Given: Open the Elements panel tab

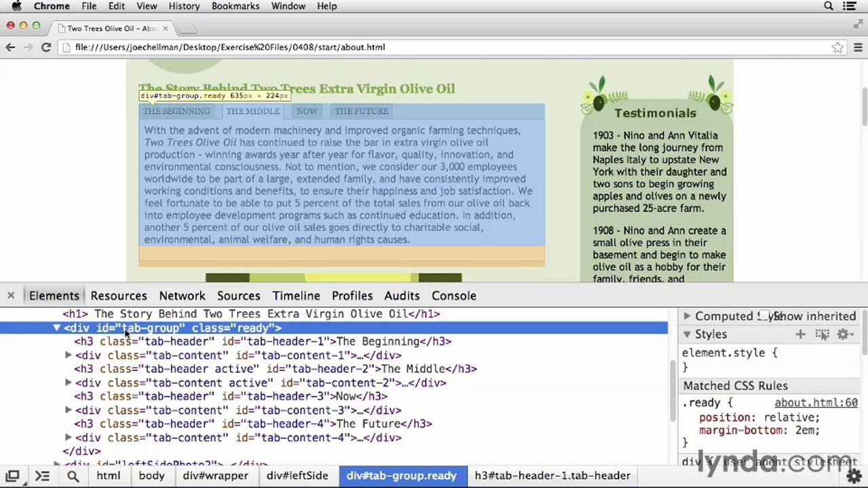Looking at the screenshot, I should 54,296.
